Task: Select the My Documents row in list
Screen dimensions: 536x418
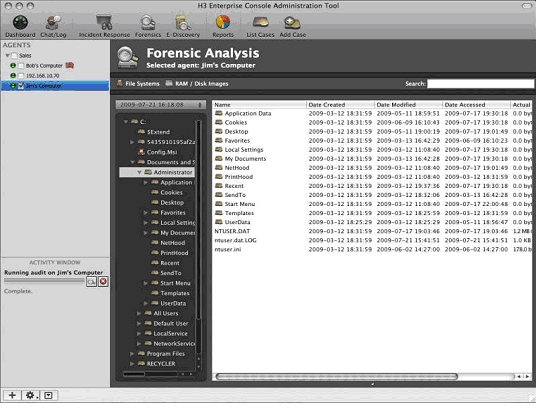Action: (372, 159)
